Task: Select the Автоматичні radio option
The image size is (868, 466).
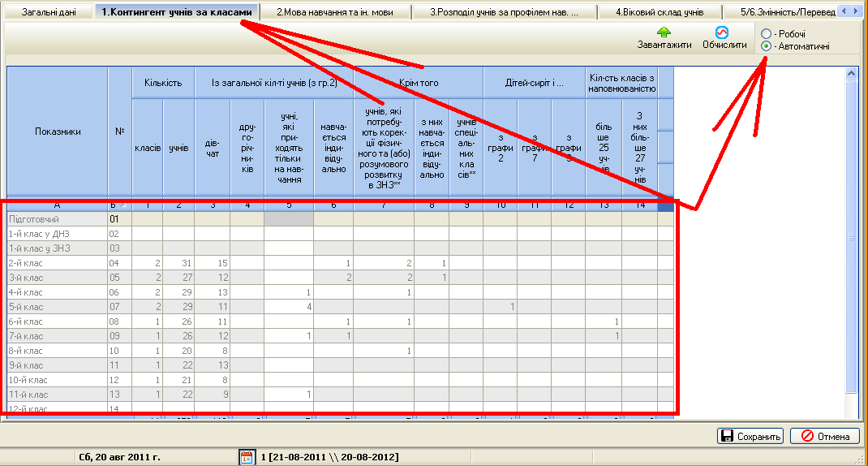Action: tap(766, 47)
